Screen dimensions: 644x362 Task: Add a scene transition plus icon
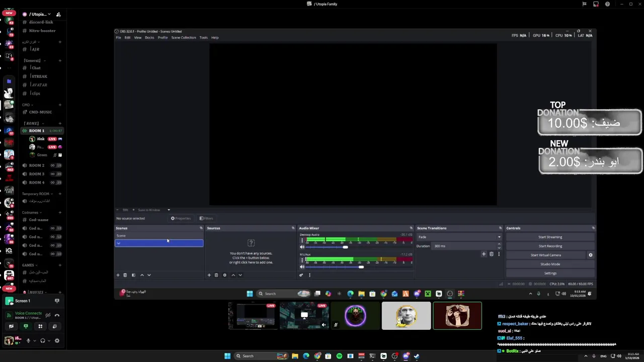coord(484,254)
